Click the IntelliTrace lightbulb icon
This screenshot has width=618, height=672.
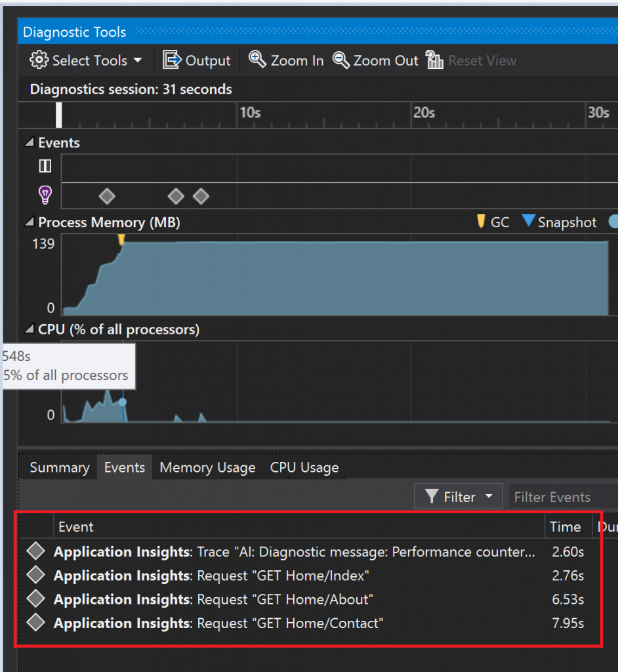[45, 195]
